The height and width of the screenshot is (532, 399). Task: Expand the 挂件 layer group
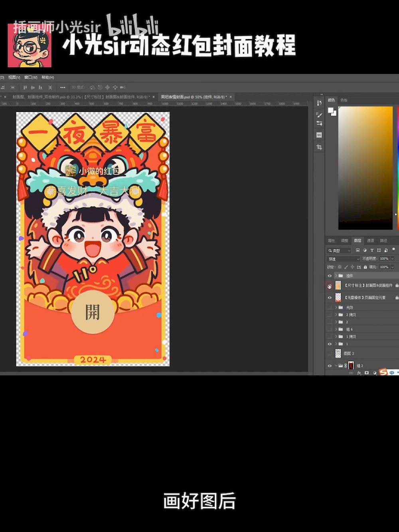click(336, 276)
